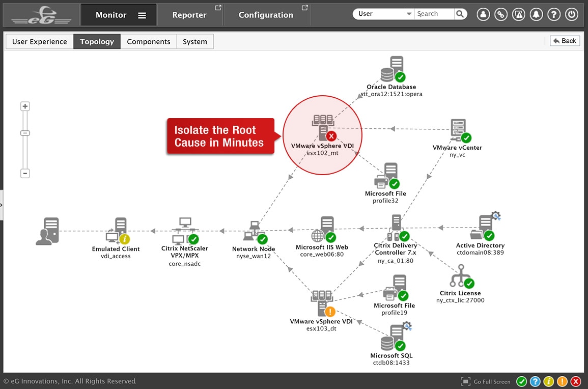The height and width of the screenshot is (389, 588).
Task: Open the Citrix License node
Action: [461, 276]
